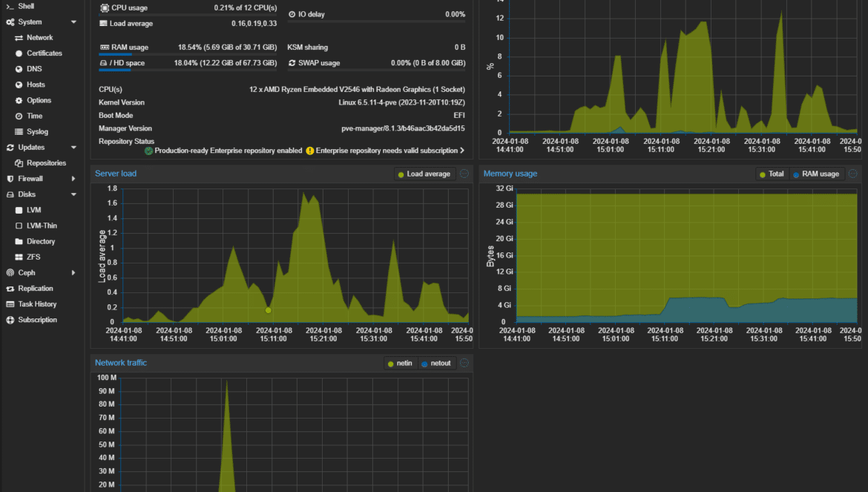Viewport: 868px width, 492px height.
Task: Click the RAM usage memory icon
Action: pos(105,47)
